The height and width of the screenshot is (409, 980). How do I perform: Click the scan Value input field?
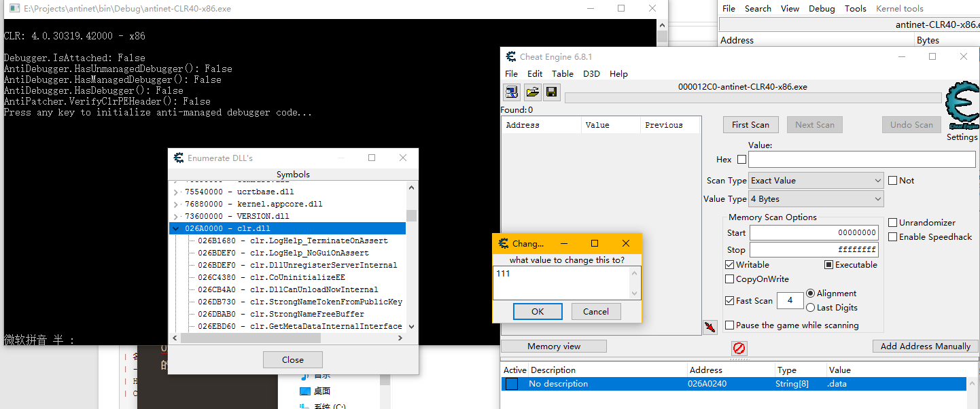(x=861, y=160)
